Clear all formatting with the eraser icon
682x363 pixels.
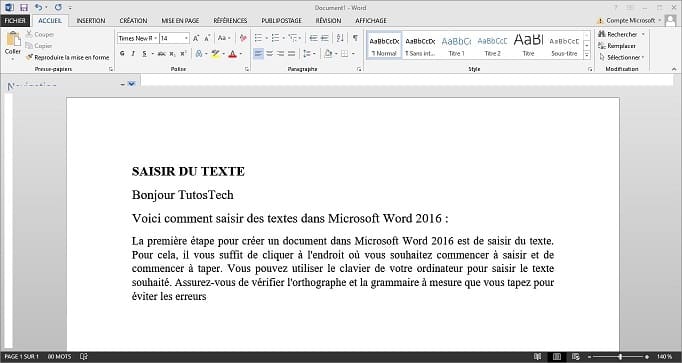tap(243, 38)
